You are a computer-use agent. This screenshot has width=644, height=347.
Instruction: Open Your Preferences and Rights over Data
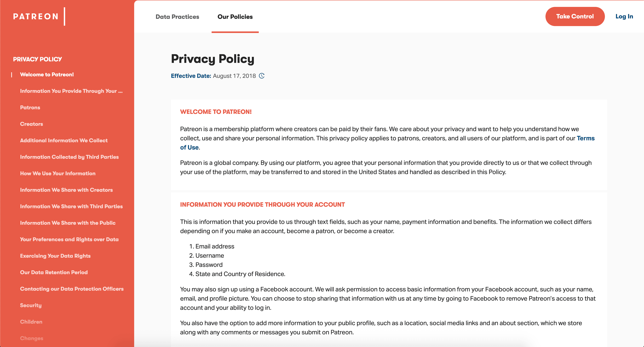tap(69, 239)
